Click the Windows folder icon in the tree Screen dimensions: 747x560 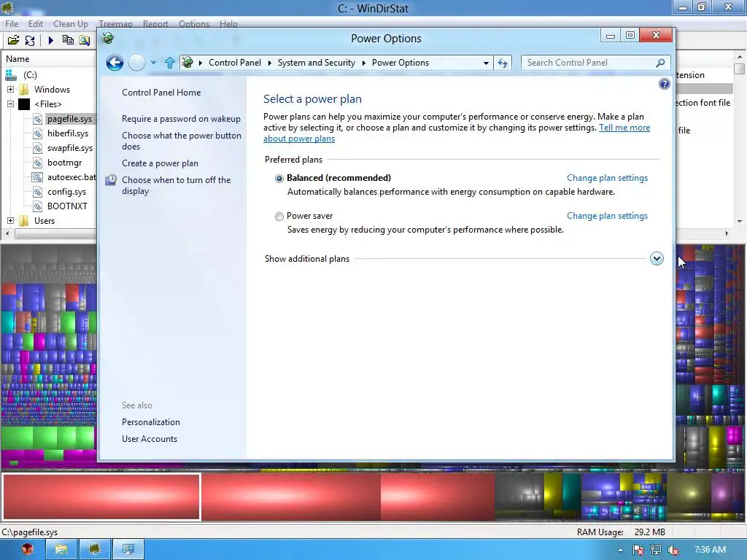click(x=24, y=90)
